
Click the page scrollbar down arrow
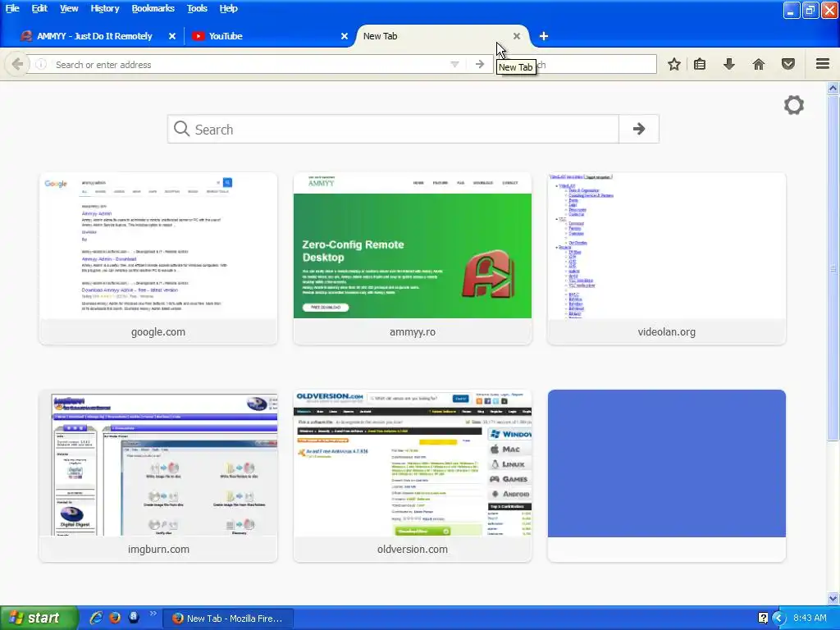833,598
